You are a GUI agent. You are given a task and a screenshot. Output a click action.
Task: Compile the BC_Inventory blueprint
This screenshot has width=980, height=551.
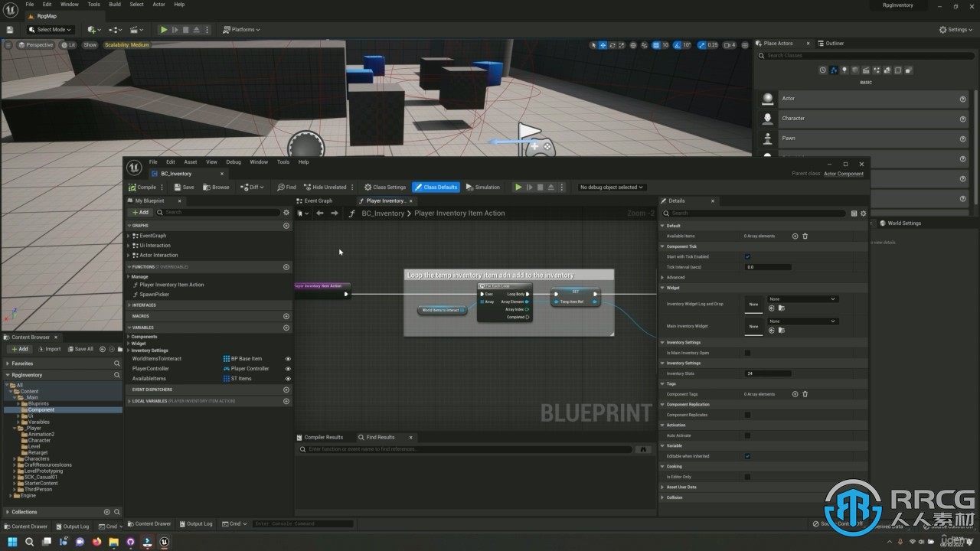point(143,187)
